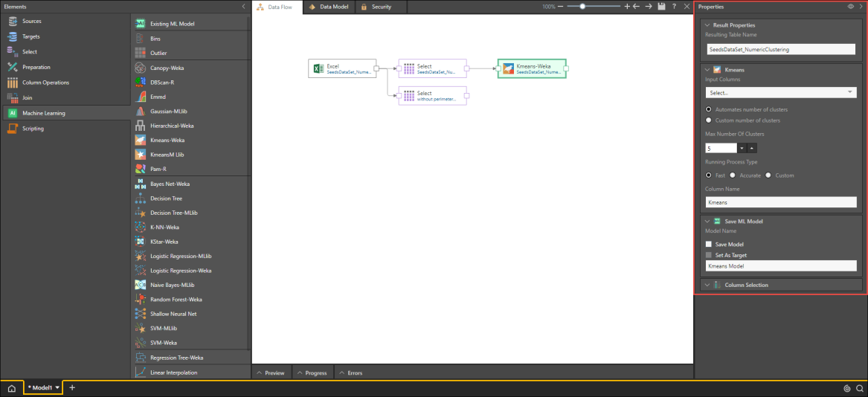Open the Scripting elements category
The width and height of the screenshot is (868, 397).
[33, 129]
